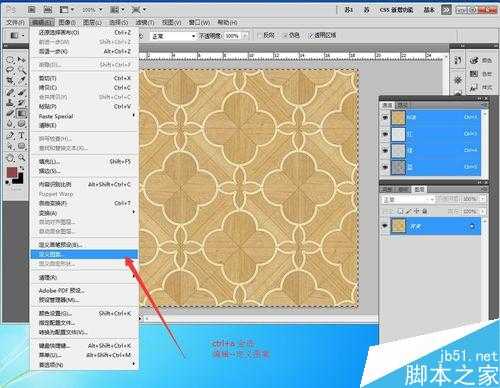
Task: Select the Move tool
Action: tap(22, 60)
